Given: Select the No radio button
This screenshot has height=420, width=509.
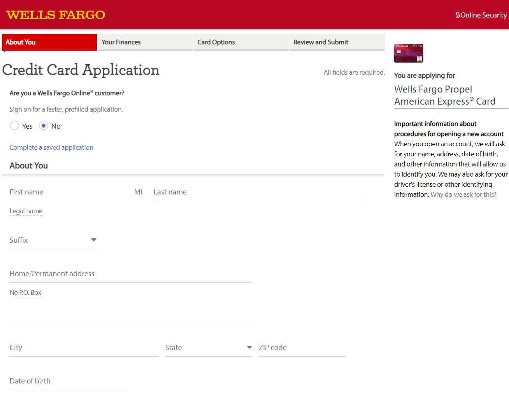Looking at the screenshot, I should point(44,126).
